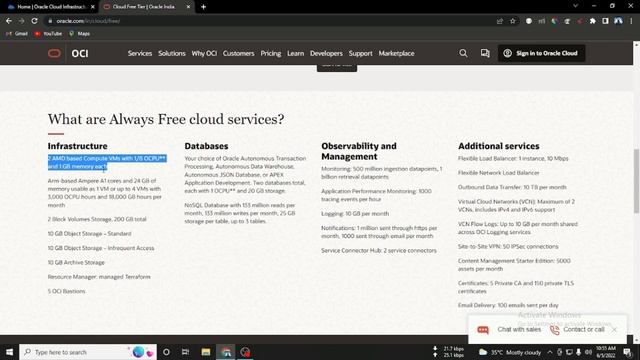This screenshot has height=360, width=640.
Task: Close the Home Oracle Cloud tab
Action: coord(93,7)
